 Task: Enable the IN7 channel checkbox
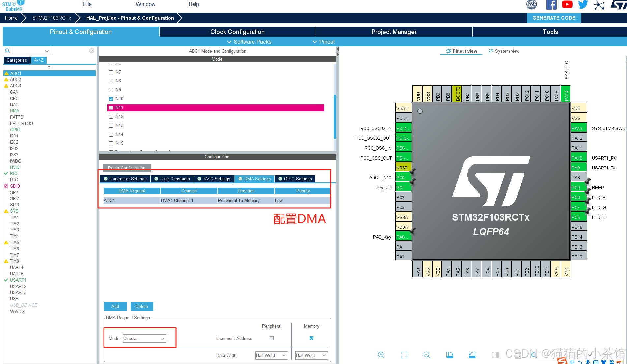[111, 72]
